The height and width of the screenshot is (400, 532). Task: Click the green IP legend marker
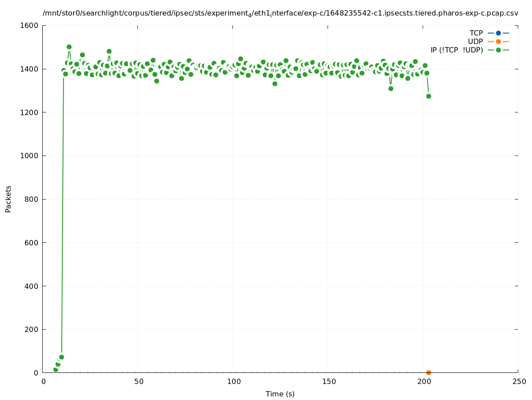498,50
